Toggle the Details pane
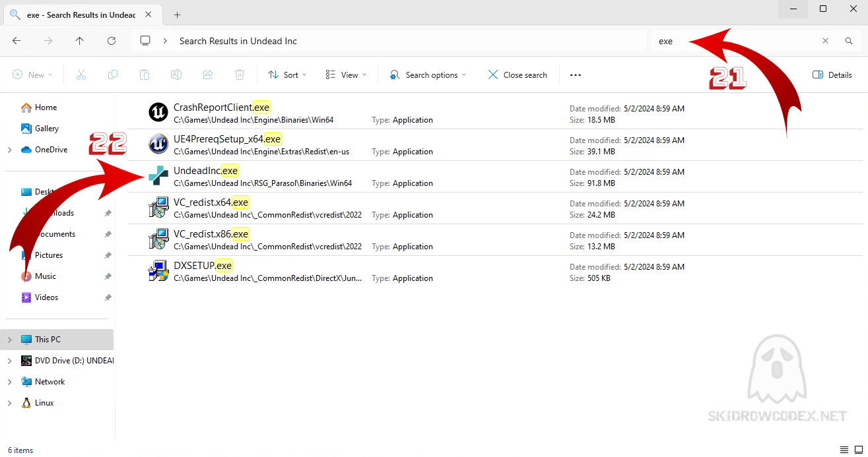Viewport: 868px width, 457px height. [832, 75]
